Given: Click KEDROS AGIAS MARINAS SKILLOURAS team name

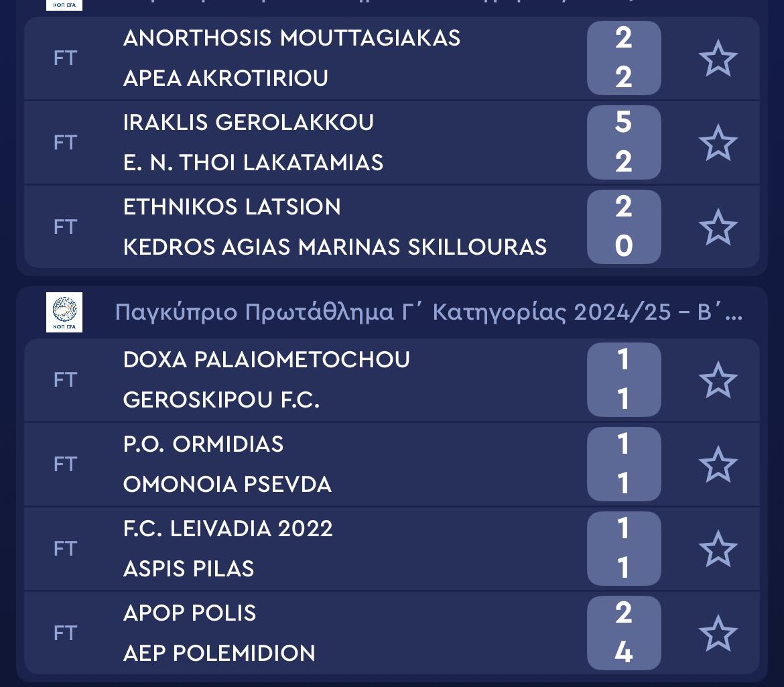Looking at the screenshot, I should pyautogui.click(x=335, y=247).
